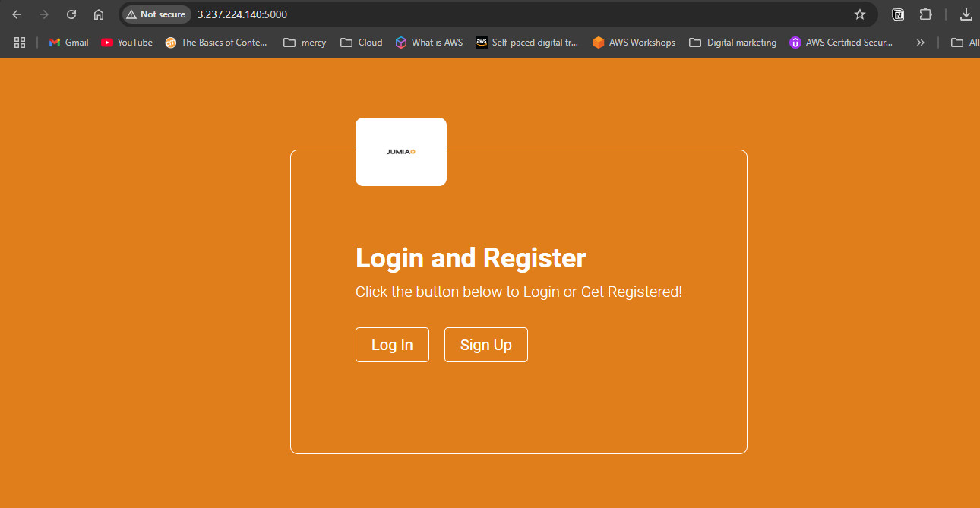The width and height of the screenshot is (980, 508).
Task: Click the Jumia logo card
Action: [401, 152]
